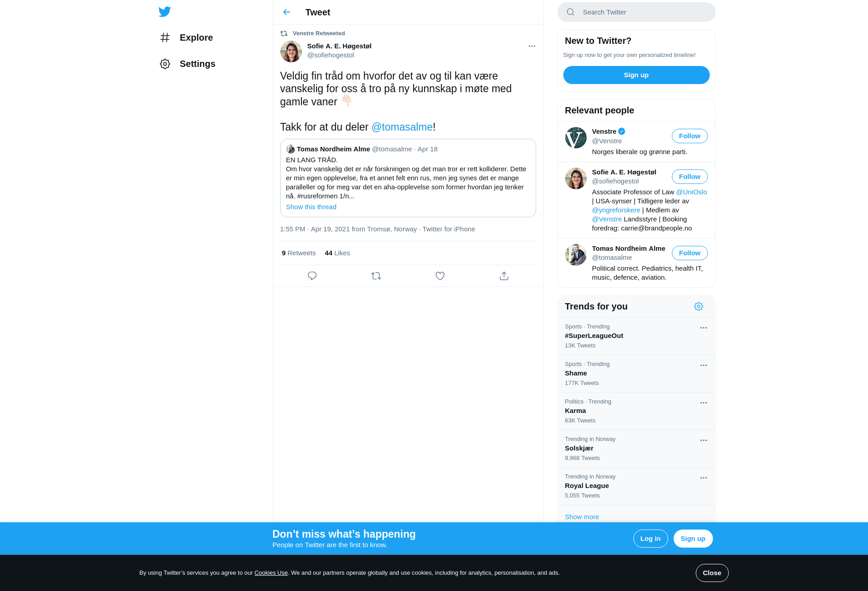Click the Search Twitter field

pos(636,12)
